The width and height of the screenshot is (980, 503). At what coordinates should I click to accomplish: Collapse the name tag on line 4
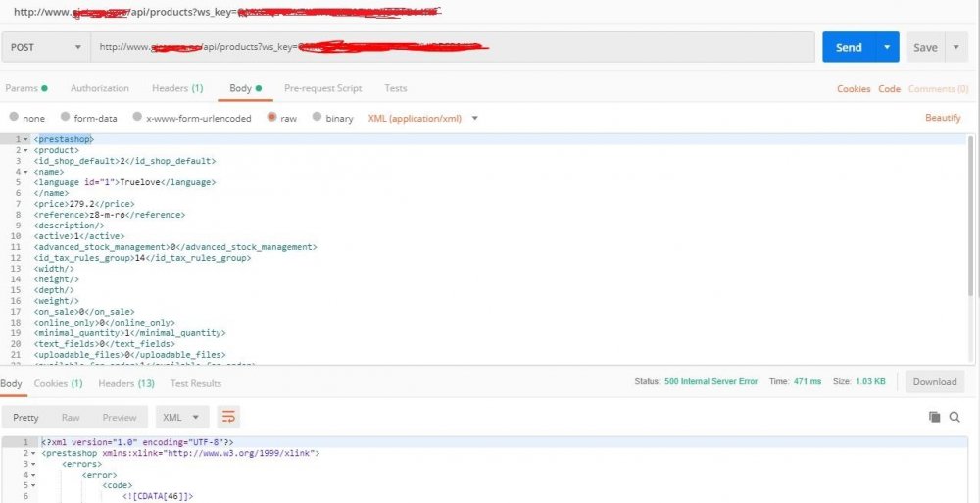tap(25, 172)
